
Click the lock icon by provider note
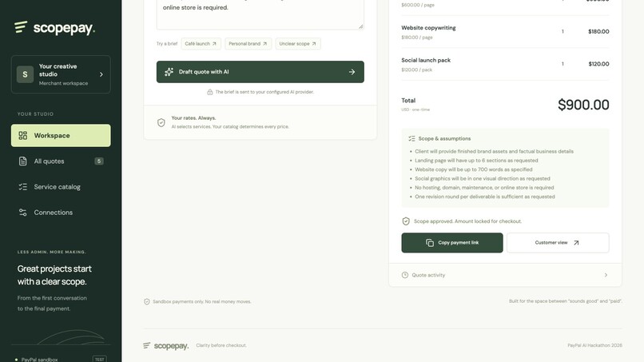click(x=210, y=92)
